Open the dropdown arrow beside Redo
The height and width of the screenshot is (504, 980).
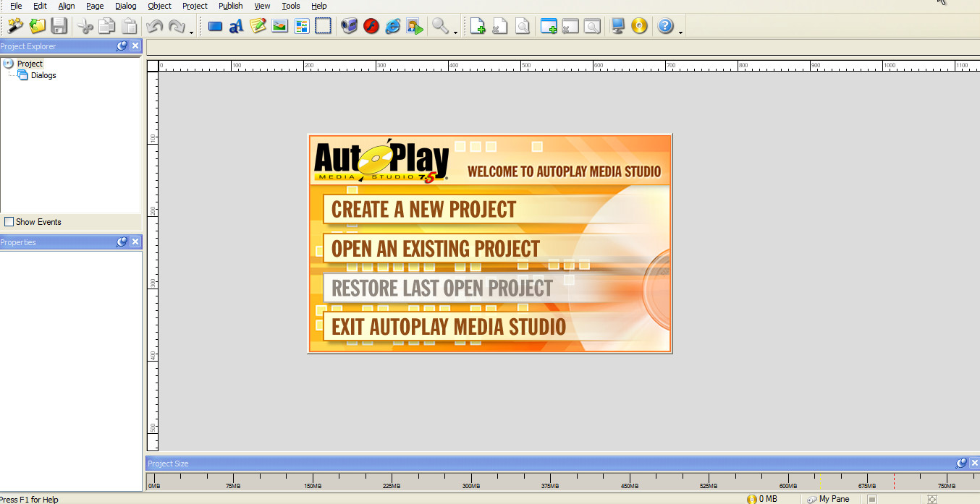tap(191, 32)
